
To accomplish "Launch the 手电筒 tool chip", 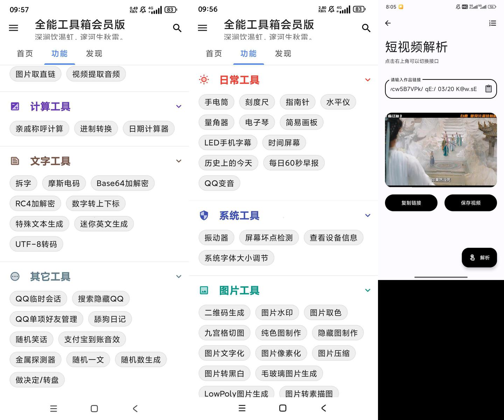I will pyautogui.click(x=216, y=102).
